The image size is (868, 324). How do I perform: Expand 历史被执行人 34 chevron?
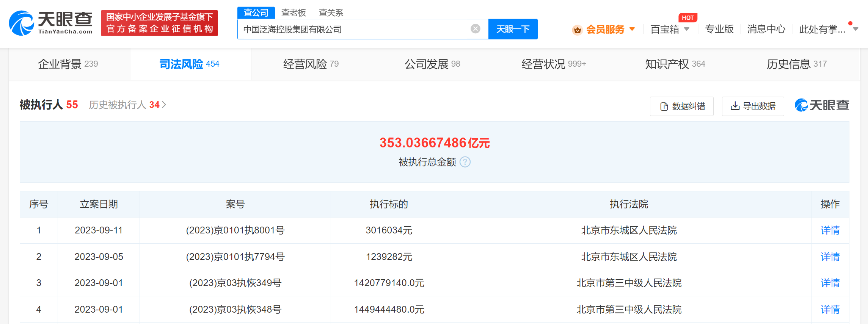(164, 105)
